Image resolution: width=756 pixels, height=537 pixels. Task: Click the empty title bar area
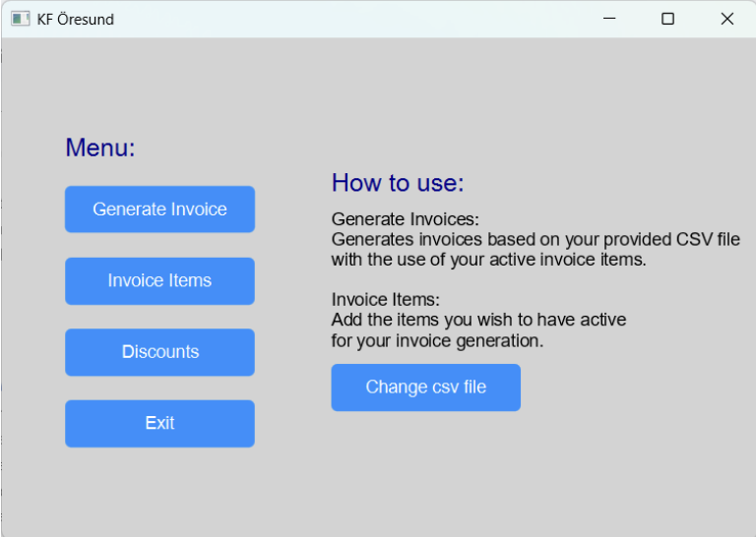(345, 19)
